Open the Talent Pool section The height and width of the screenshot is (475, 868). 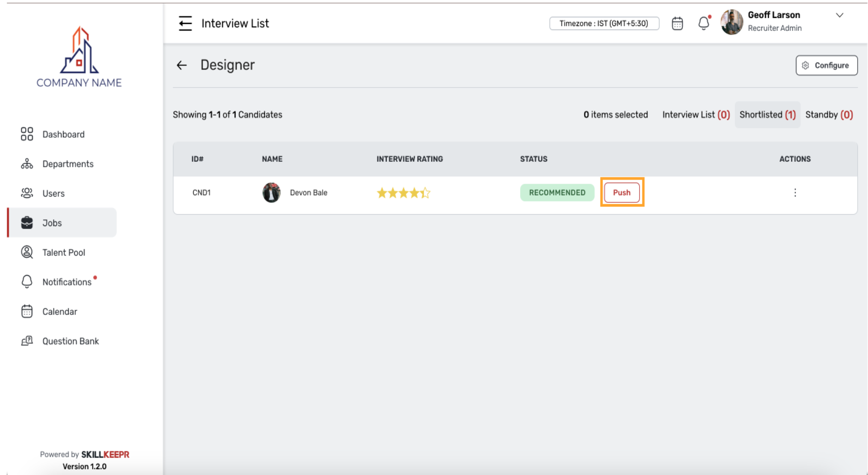(x=63, y=252)
